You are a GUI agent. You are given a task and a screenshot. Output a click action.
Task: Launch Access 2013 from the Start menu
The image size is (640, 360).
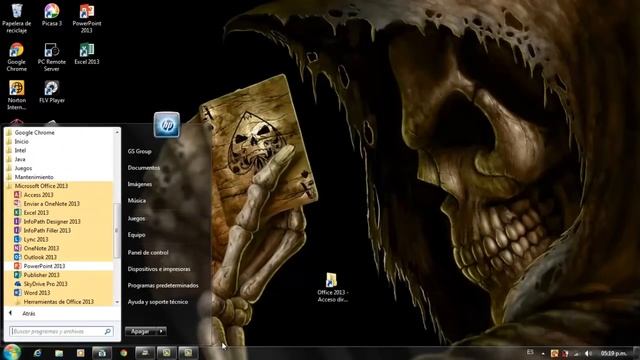click(38, 195)
